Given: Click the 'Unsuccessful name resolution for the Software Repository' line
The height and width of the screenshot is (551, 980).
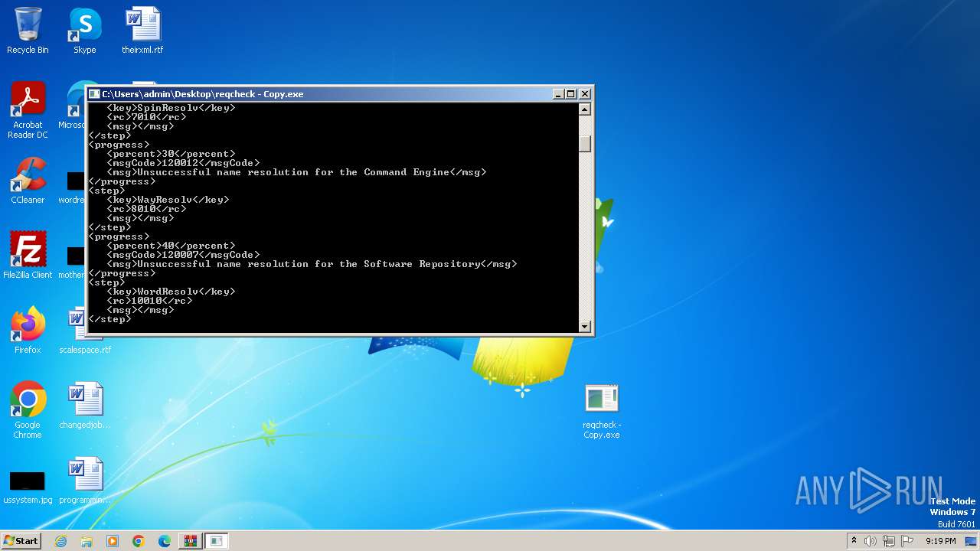Looking at the screenshot, I should [x=312, y=264].
